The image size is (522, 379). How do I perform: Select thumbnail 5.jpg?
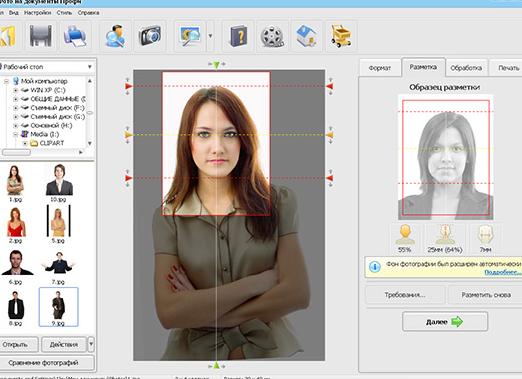58,224
